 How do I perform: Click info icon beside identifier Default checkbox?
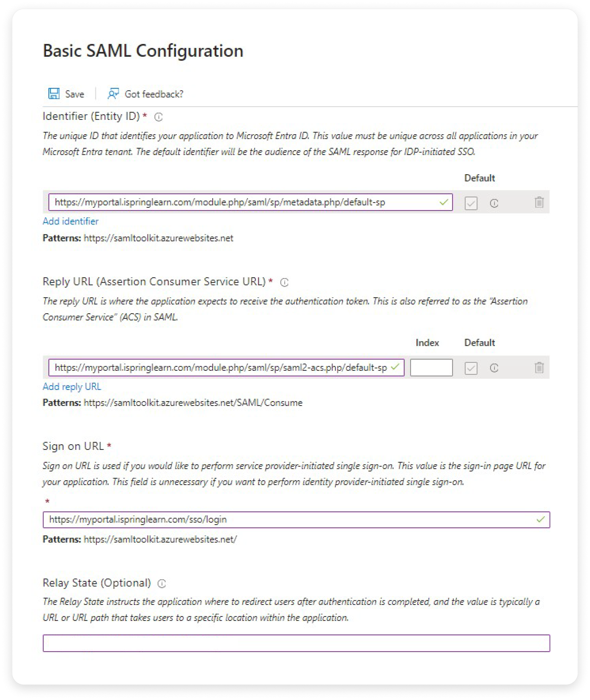point(494,203)
